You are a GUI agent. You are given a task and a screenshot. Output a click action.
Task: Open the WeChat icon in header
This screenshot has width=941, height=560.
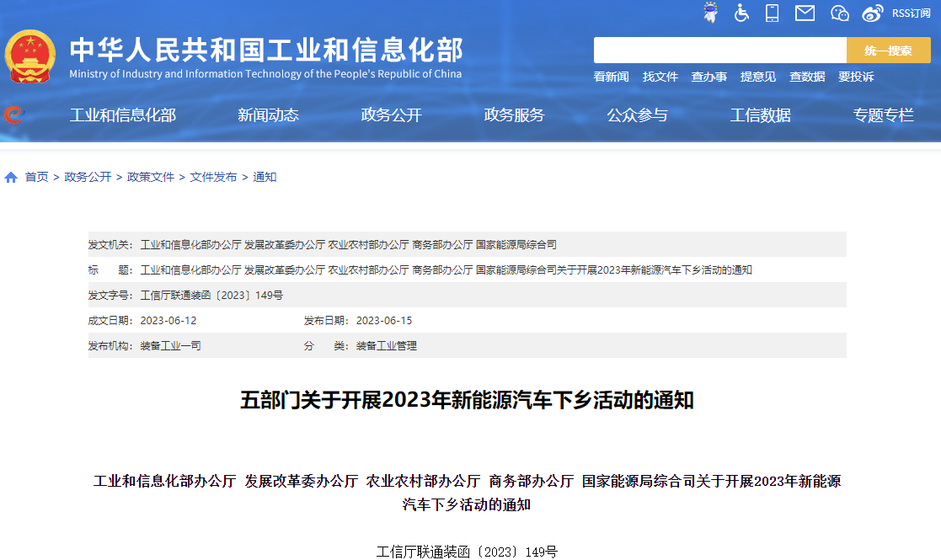[840, 13]
